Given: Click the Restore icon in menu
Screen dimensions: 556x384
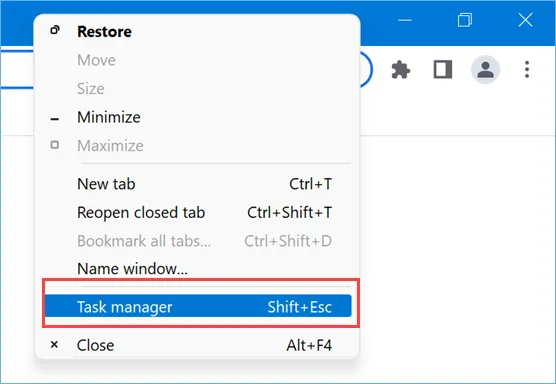Looking at the screenshot, I should pos(55,30).
